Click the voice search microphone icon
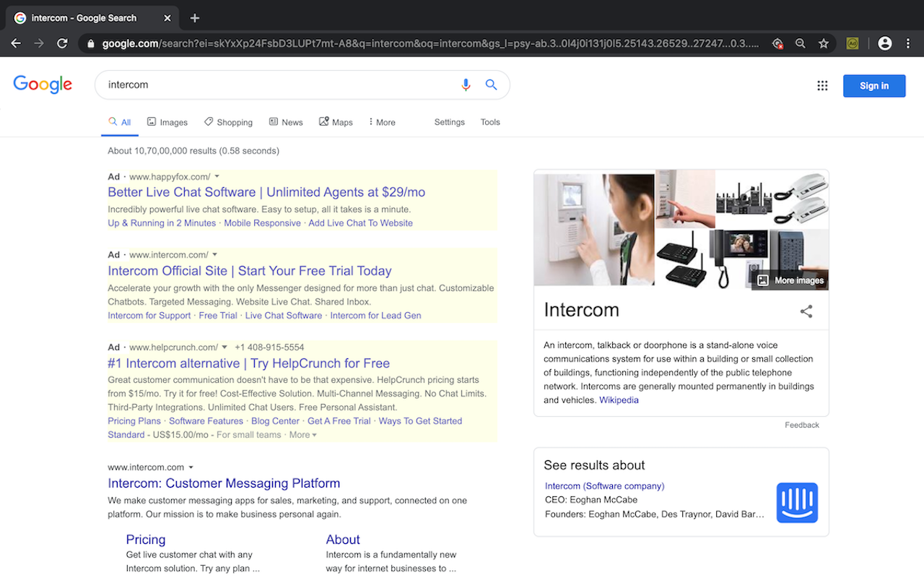 coord(466,85)
